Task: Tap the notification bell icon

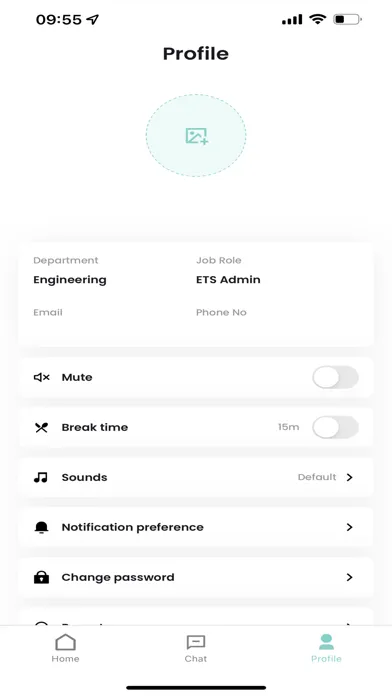Action: [41, 527]
